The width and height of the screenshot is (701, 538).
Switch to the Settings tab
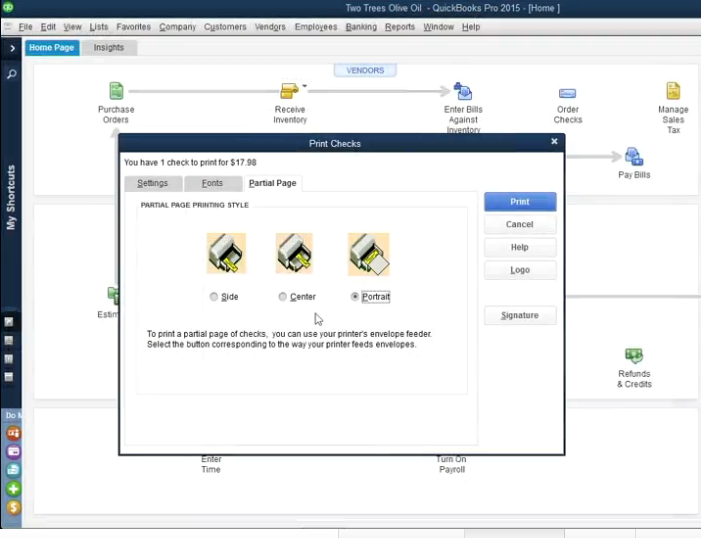point(153,183)
